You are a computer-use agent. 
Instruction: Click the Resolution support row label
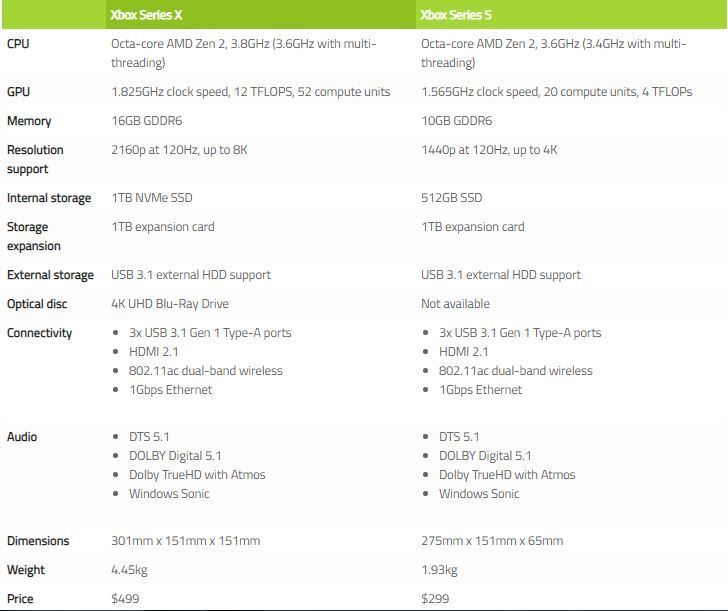35,159
